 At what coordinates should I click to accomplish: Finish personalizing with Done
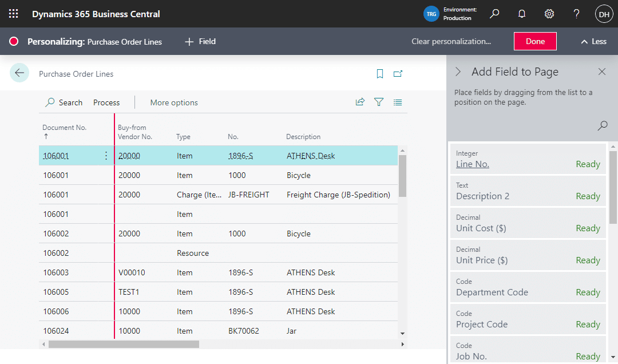(x=535, y=41)
